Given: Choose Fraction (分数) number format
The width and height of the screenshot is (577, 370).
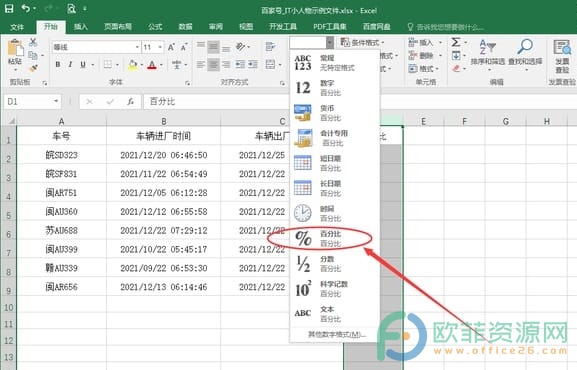Looking at the screenshot, I should click(x=334, y=264).
